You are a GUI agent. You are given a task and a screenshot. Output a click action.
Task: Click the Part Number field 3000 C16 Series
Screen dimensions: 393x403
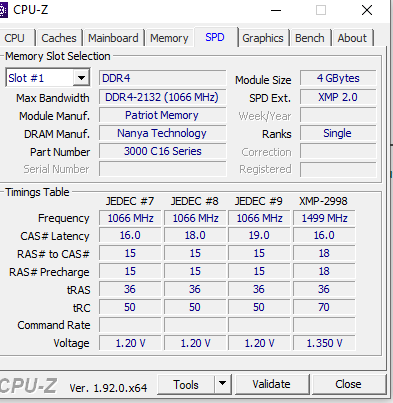[163, 151]
